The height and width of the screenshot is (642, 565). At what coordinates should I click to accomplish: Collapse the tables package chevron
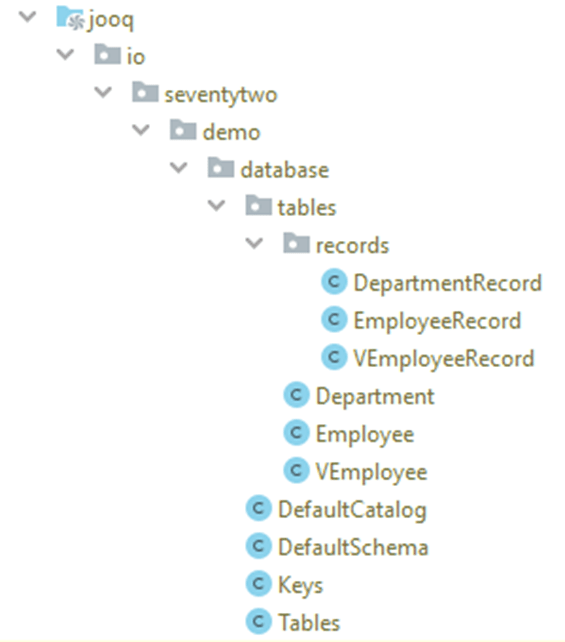[x=216, y=206]
